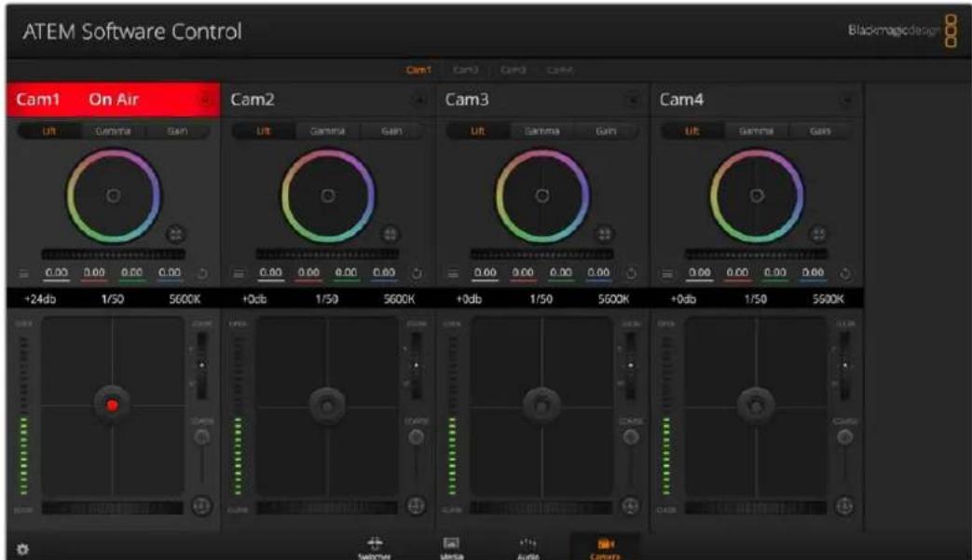Select the Gamma tab for Cam1
The image size is (972, 560).
coord(113,130)
